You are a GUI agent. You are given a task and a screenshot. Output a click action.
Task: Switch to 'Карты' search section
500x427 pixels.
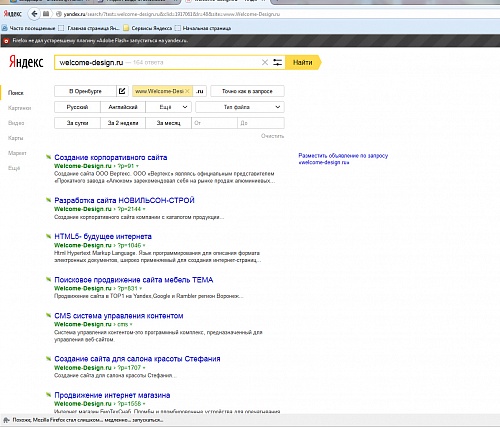tap(15, 138)
